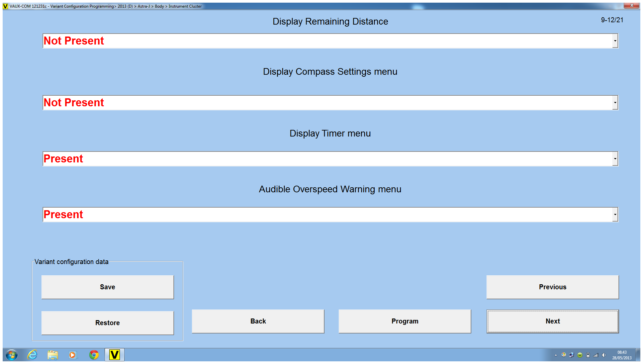Expand Display Remaining Distance dropdown
This screenshot has width=643, height=364.
[x=615, y=41]
